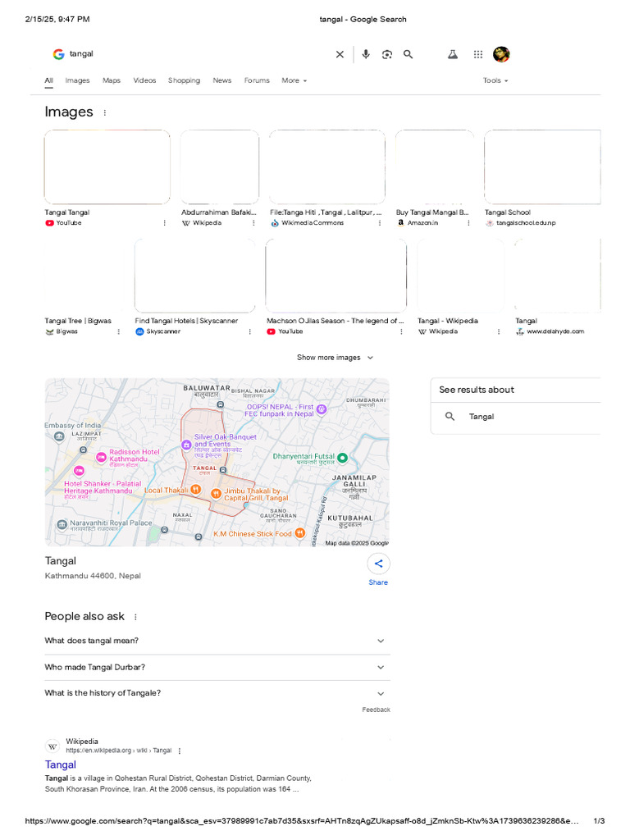Click Wikipedia favicon on web result
The height and width of the screenshot is (840, 630).
pyautogui.click(x=52, y=746)
